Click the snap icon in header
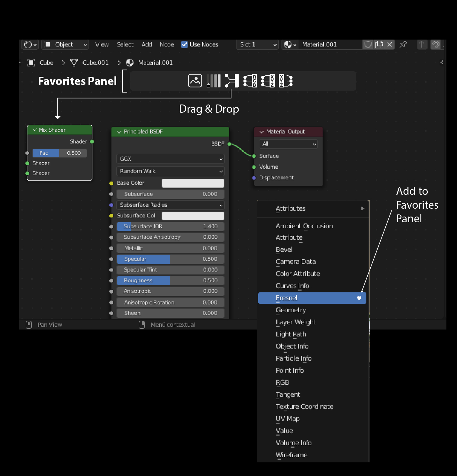 pyautogui.click(x=436, y=45)
